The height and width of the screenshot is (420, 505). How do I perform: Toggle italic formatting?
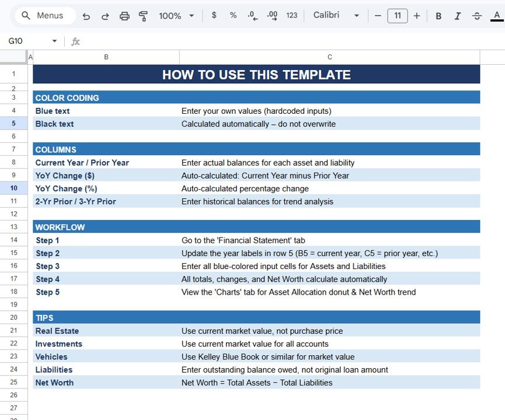point(458,16)
